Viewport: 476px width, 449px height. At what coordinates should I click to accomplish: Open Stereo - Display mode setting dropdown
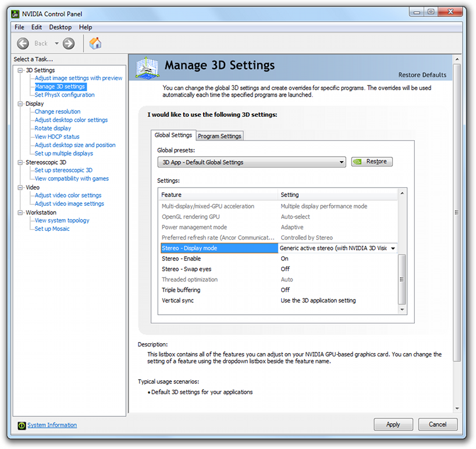click(393, 248)
